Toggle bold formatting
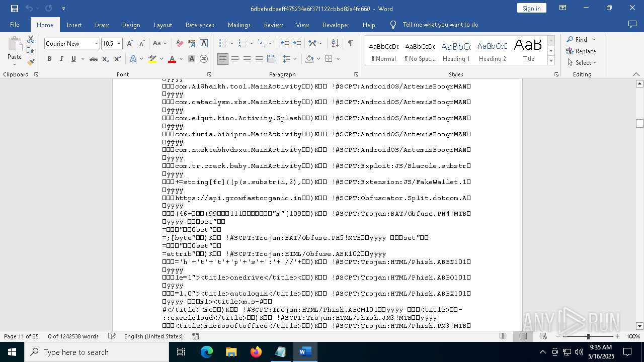 tap(49, 59)
